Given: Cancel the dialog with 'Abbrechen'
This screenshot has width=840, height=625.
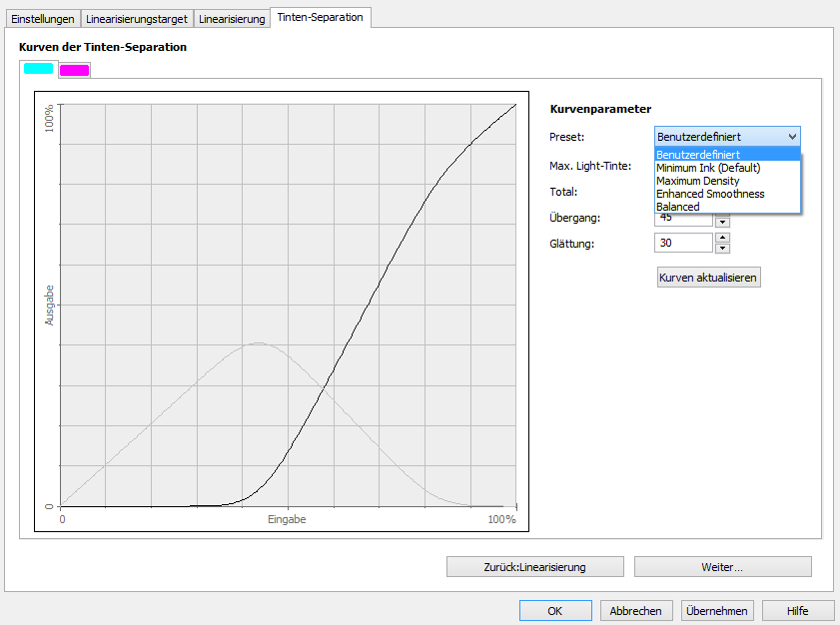Looking at the screenshot, I should pyautogui.click(x=636, y=611).
